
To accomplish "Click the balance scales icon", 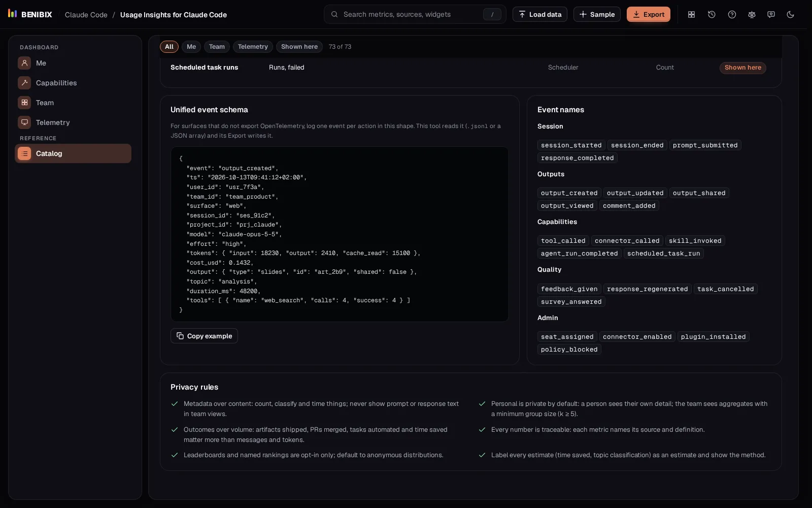I will pyautogui.click(x=752, y=15).
